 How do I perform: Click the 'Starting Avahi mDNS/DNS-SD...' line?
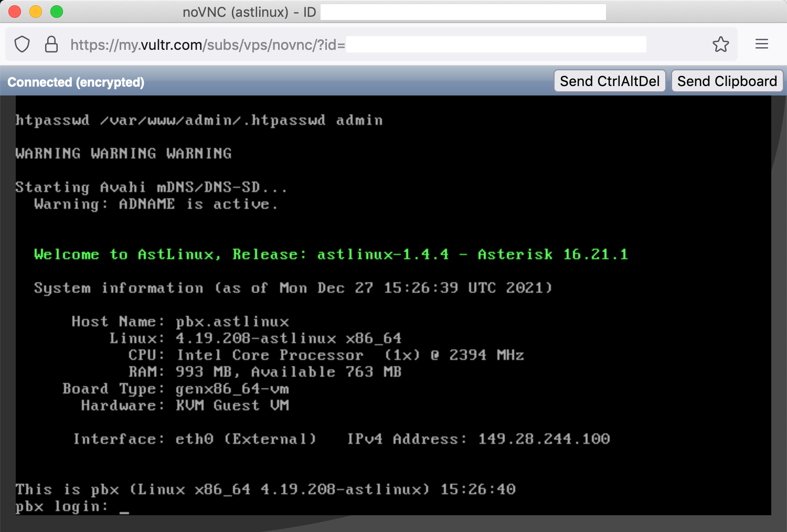[151, 187]
